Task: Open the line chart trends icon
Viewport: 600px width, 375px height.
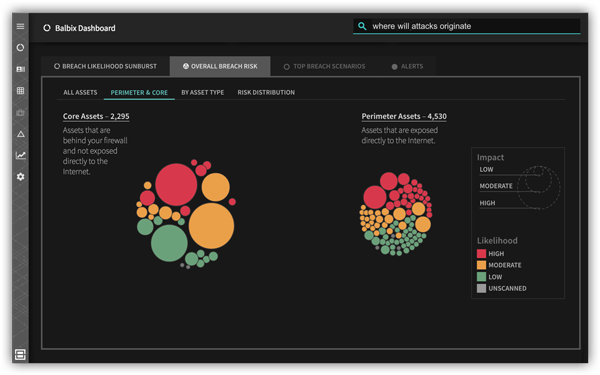Action: (21, 155)
